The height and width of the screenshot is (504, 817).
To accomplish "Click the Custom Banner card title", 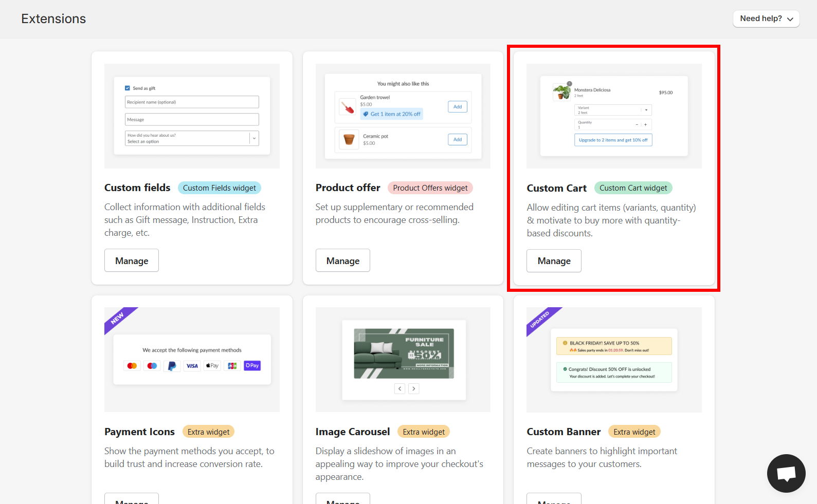I will click(x=564, y=432).
